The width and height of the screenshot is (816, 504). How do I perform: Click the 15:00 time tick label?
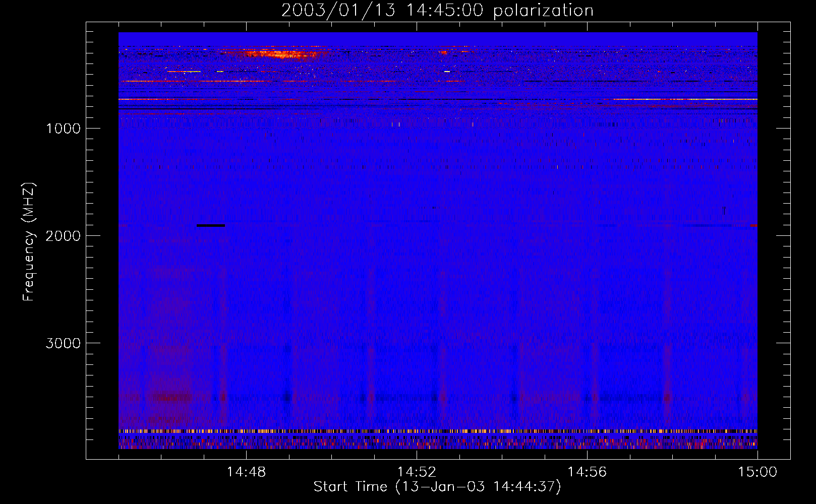coord(757,472)
